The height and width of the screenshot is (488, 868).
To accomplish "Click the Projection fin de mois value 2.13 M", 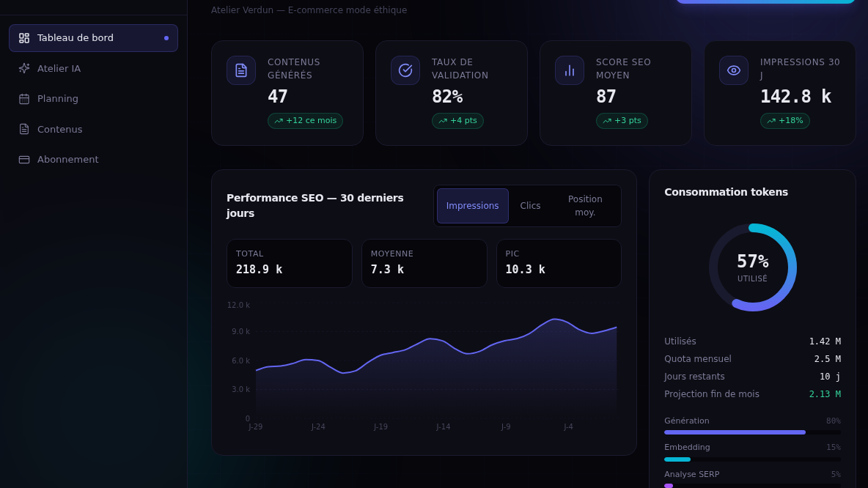I will click(825, 394).
